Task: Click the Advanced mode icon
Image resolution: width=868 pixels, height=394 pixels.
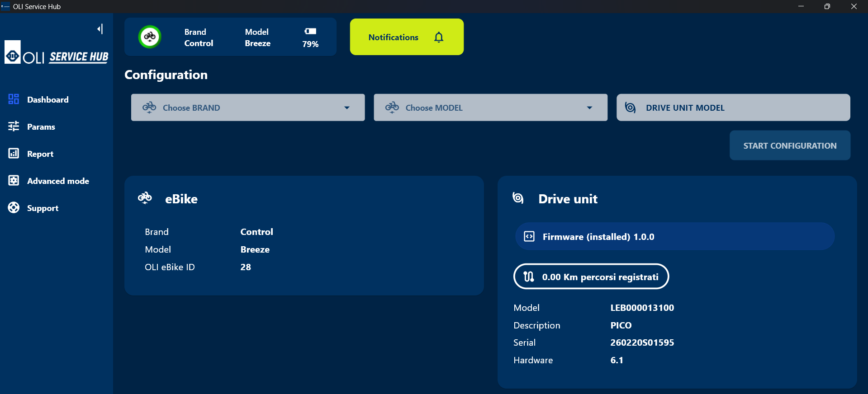Action: click(14, 180)
